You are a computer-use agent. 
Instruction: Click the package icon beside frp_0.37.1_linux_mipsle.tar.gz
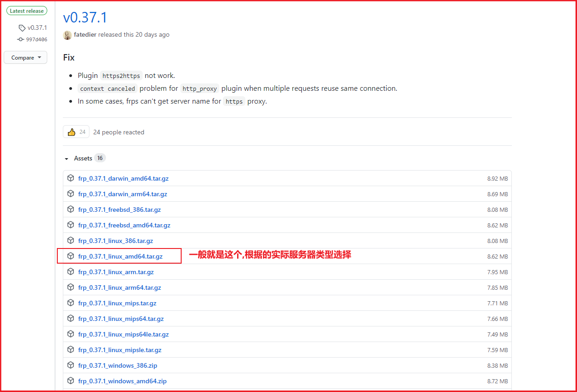71,349
